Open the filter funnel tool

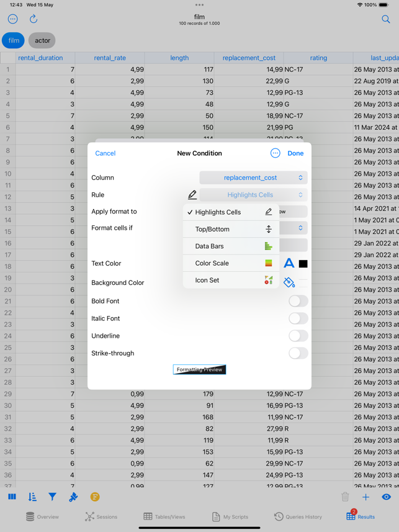click(53, 497)
